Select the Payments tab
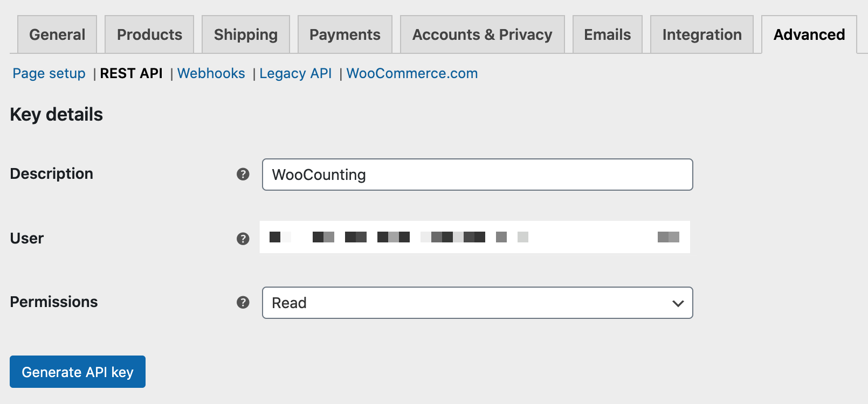868x404 pixels. tap(345, 34)
